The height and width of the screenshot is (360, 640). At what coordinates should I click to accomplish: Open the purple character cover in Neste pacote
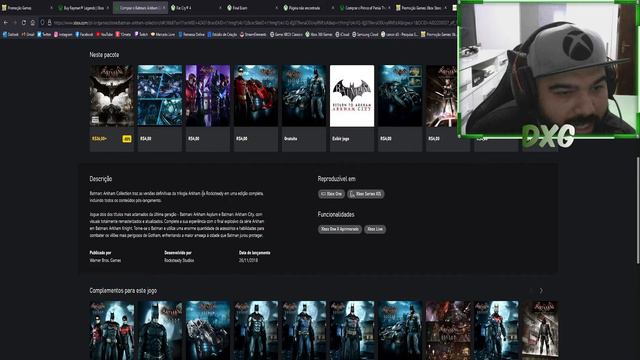point(208,96)
